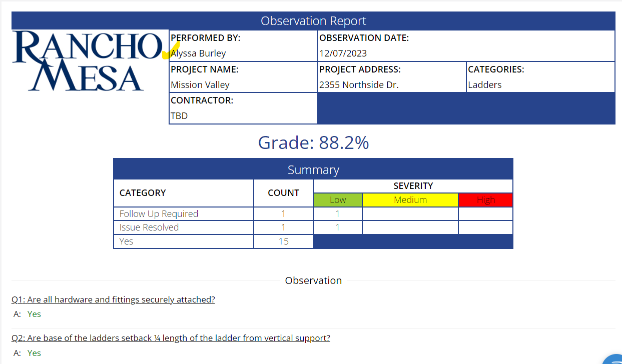Click the red High severity cell
Screen dimensions: 622x364
[x=486, y=200]
